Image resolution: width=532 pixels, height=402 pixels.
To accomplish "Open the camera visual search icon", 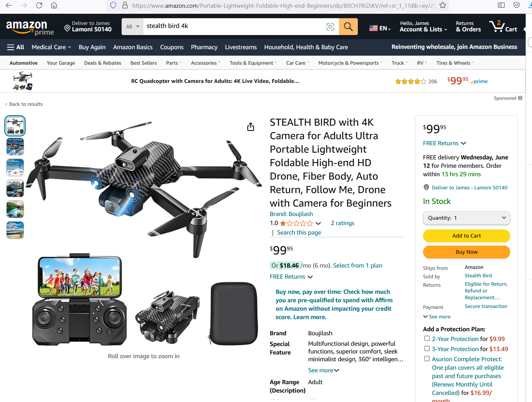I will pos(330,27).
